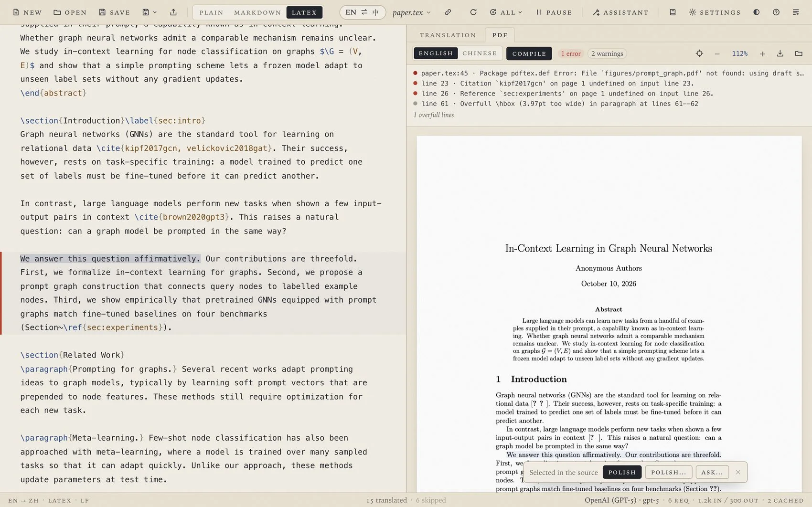Switch editor mode to MARKDOWN
Screen dimensions: 812x507
pos(257,12)
